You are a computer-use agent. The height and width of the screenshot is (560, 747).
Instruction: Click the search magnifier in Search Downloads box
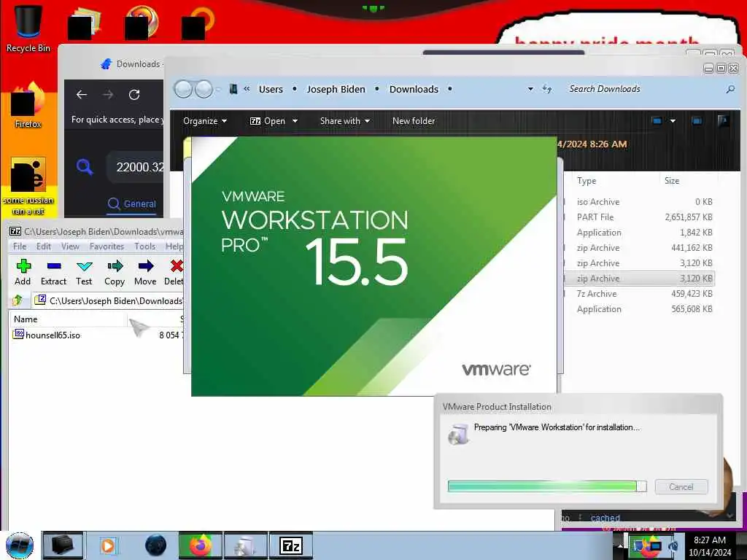point(730,89)
